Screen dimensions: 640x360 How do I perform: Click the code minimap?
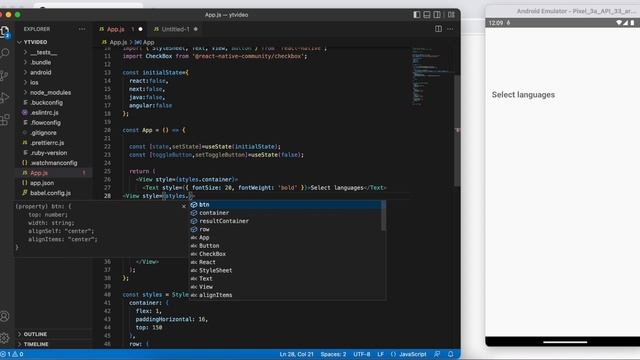pyautogui.click(x=431, y=77)
